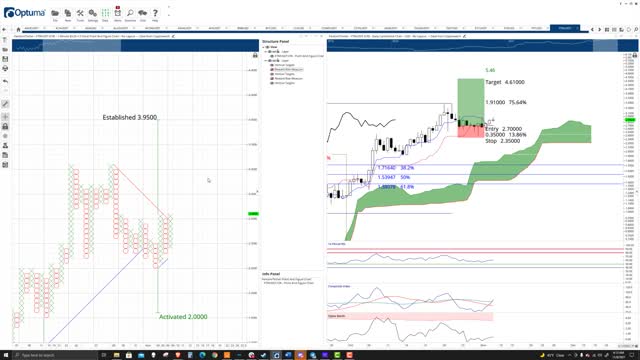Click the left chart's date range overview bar
Screen dimensions: 640x360
pyautogui.click(x=135, y=45)
